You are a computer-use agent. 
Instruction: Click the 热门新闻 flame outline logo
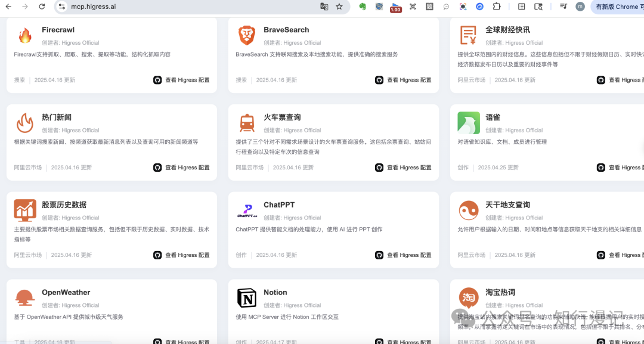[x=25, y=123]
